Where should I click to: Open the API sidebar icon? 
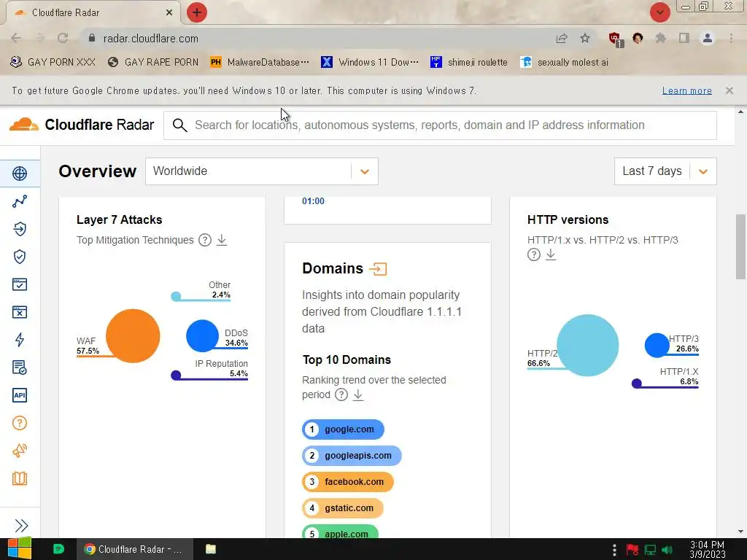20,394
